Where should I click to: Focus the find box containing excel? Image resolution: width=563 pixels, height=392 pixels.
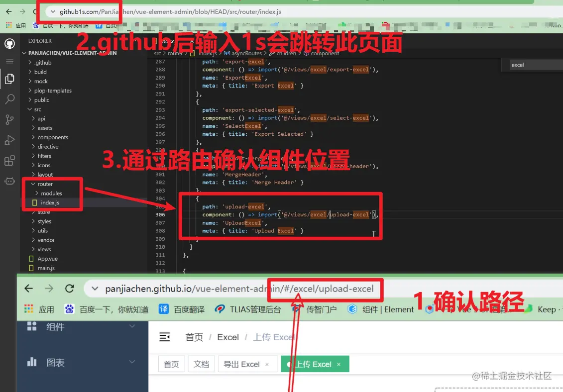536,65
